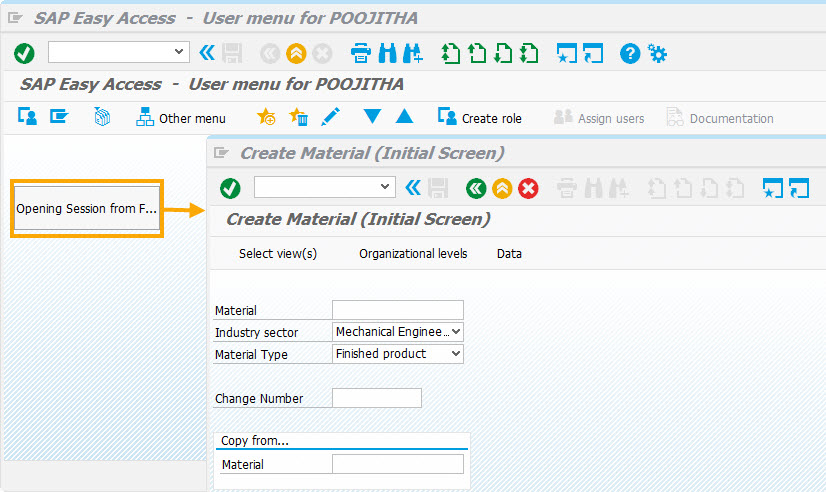Collapse command field chevron in SAP Easy Access toolbar

(207, 53)
